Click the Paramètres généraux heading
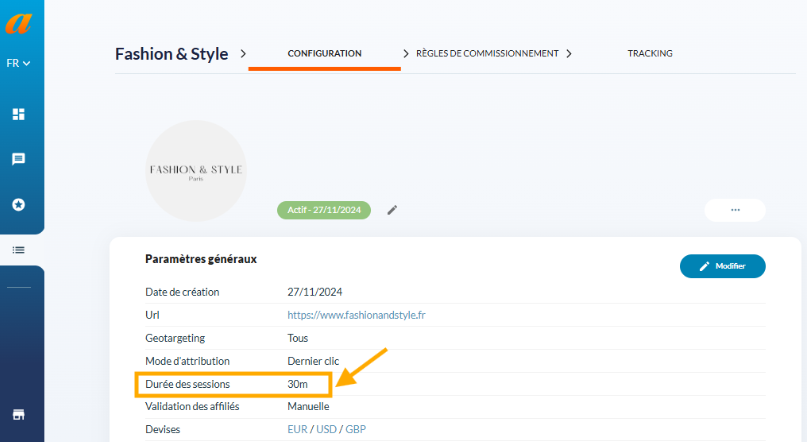The image size is (807, 442). pyautogui.click(x=201, y=259)
